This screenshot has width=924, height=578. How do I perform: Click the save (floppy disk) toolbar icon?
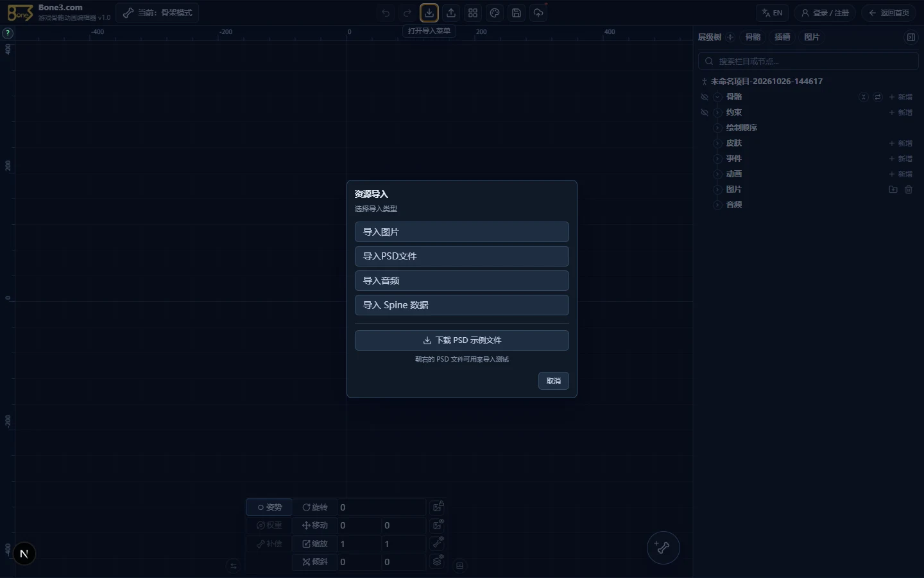pos(517,13)
